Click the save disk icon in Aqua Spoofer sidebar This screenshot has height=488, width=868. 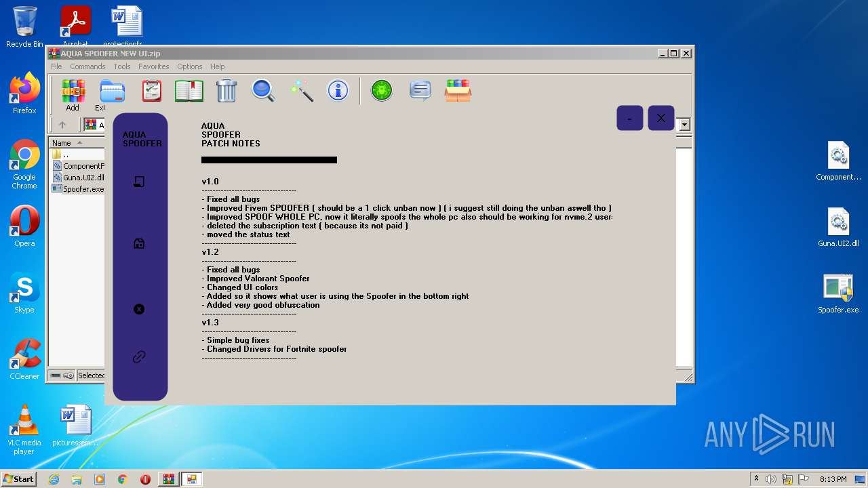tap(139, 243)
